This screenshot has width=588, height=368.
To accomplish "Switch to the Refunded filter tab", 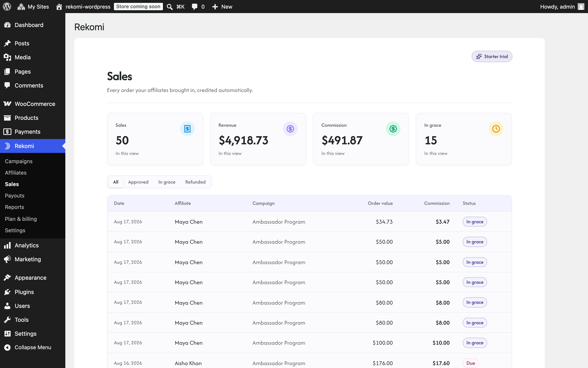I will click(195, 182).
